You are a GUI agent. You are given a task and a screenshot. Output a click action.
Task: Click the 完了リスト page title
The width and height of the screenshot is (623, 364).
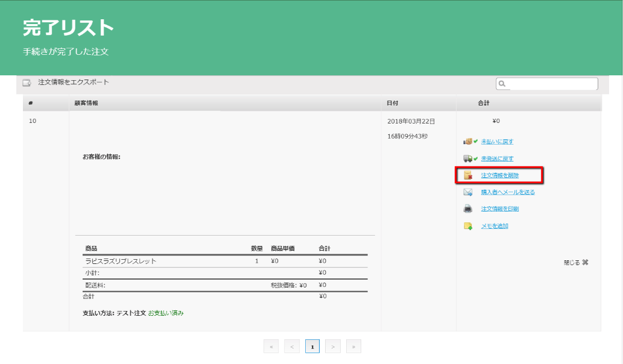tap(68, 28)
